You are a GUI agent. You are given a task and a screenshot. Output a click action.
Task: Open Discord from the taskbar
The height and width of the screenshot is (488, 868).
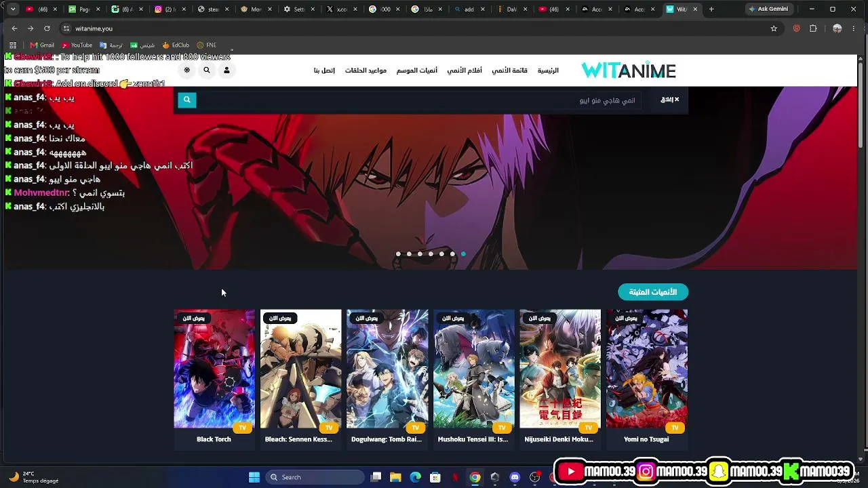(515, 477)
